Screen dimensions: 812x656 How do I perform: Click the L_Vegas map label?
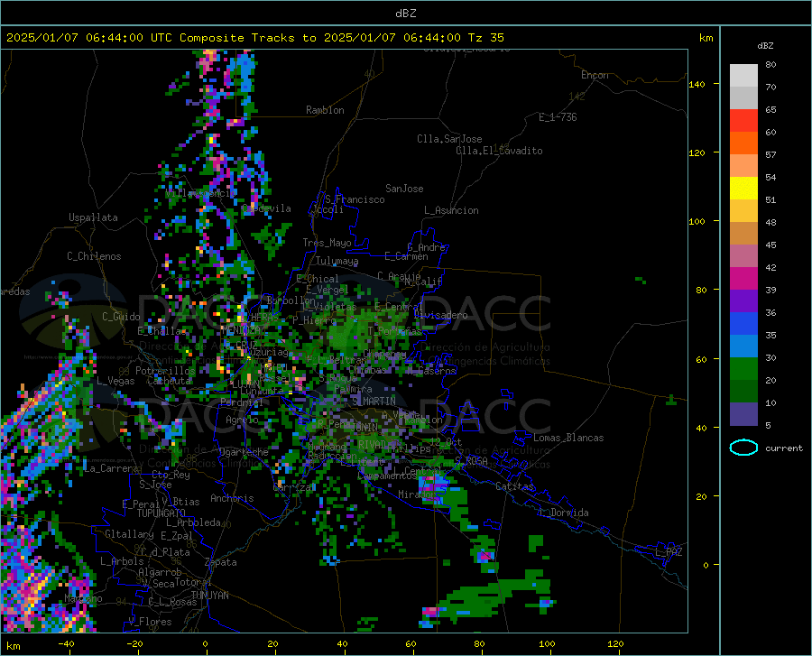coord(115,381)
